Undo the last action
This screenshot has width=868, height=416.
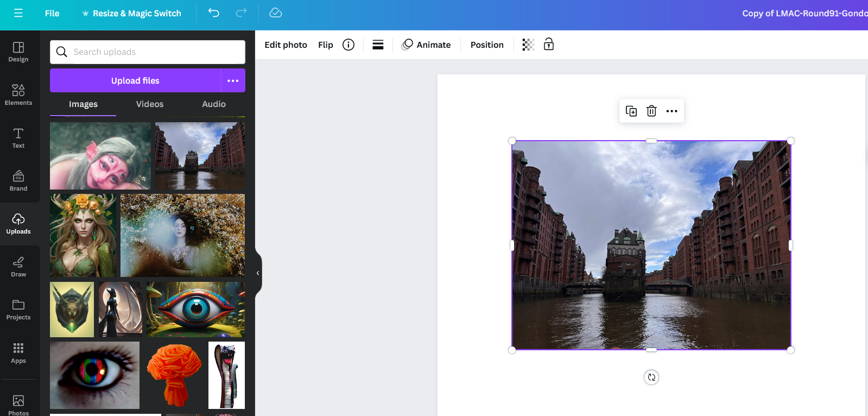click(x=214, y=12)
